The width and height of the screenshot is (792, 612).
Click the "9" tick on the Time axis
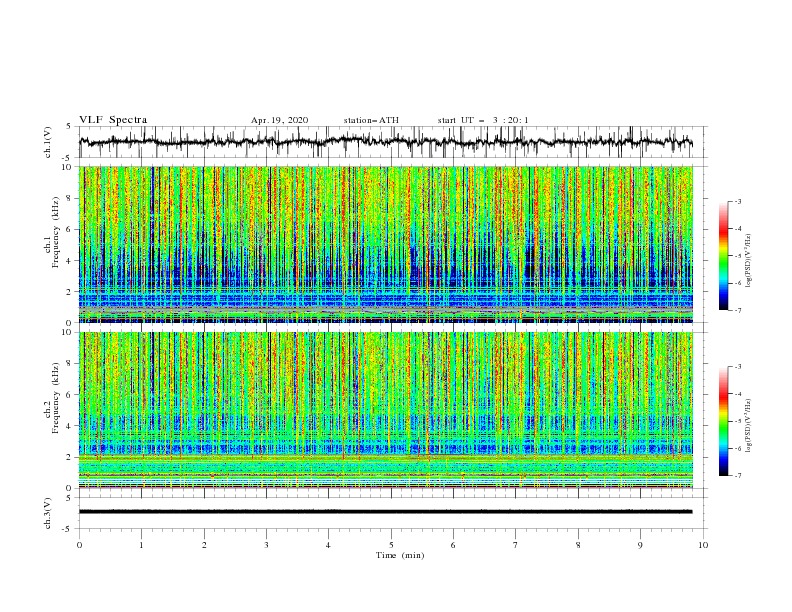point(640,545)
